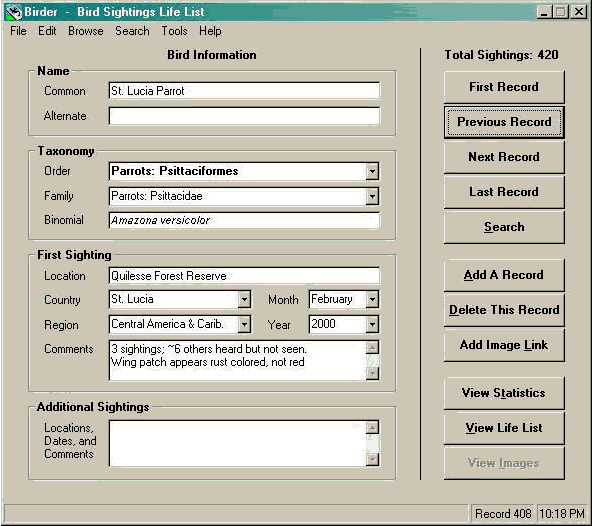Expand the Country combo box
Viewport: 592px width, 526px height.
(244, 300)
